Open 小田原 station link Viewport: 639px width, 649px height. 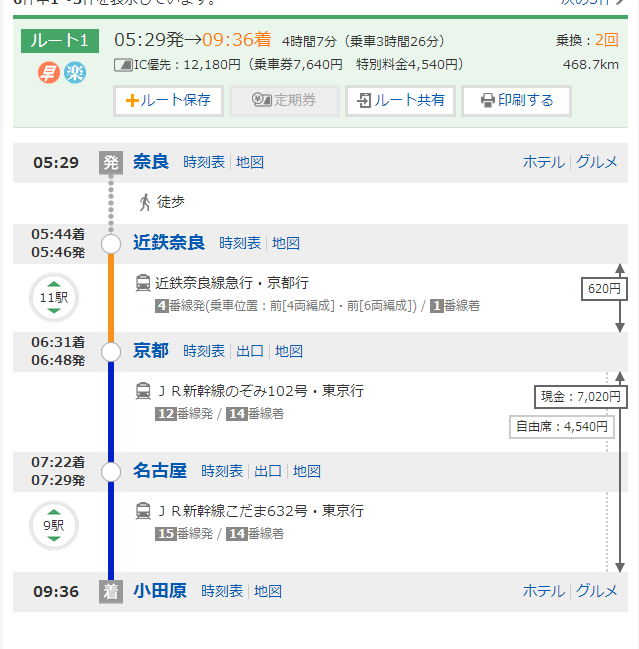pyautogui.click(x=160, y=591)
